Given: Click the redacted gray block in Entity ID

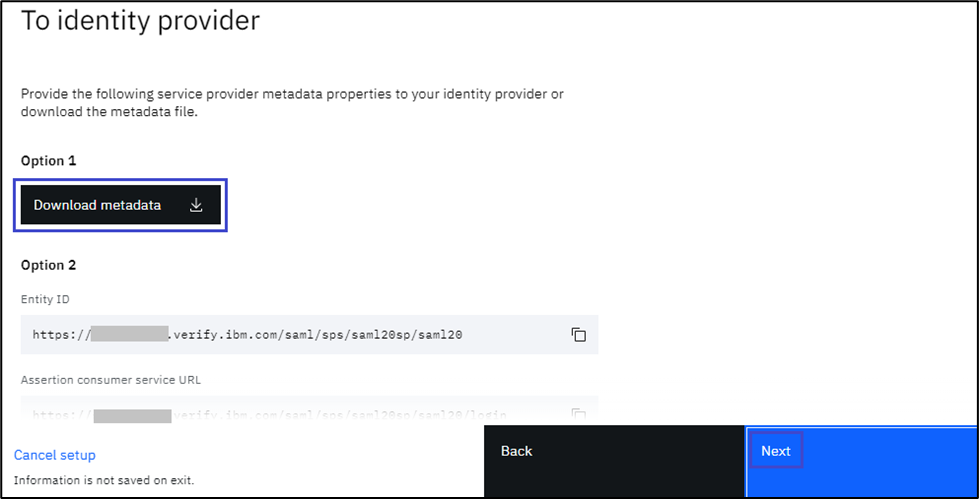Looking at the screenshot, I should (x=128, y=335).
